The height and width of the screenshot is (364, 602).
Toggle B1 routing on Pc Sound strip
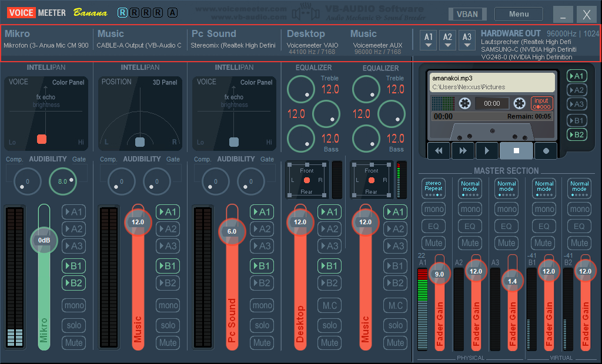click(262, 266)
